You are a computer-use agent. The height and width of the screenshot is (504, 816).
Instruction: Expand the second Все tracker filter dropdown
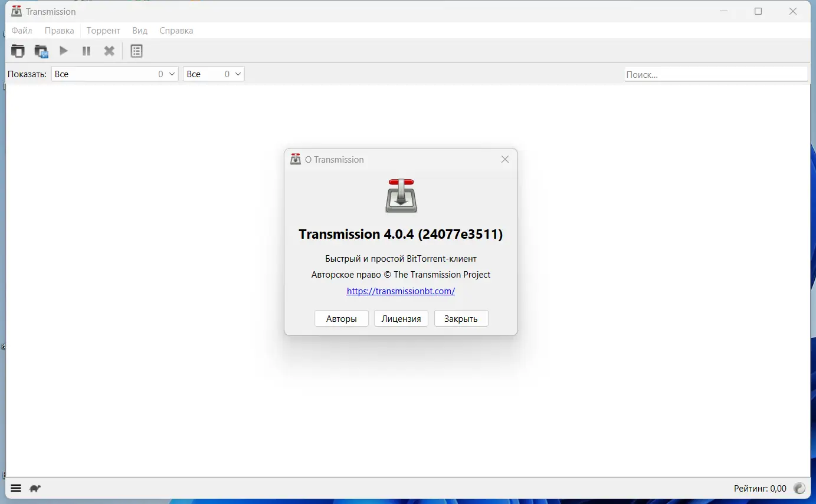tap(214, 74)
